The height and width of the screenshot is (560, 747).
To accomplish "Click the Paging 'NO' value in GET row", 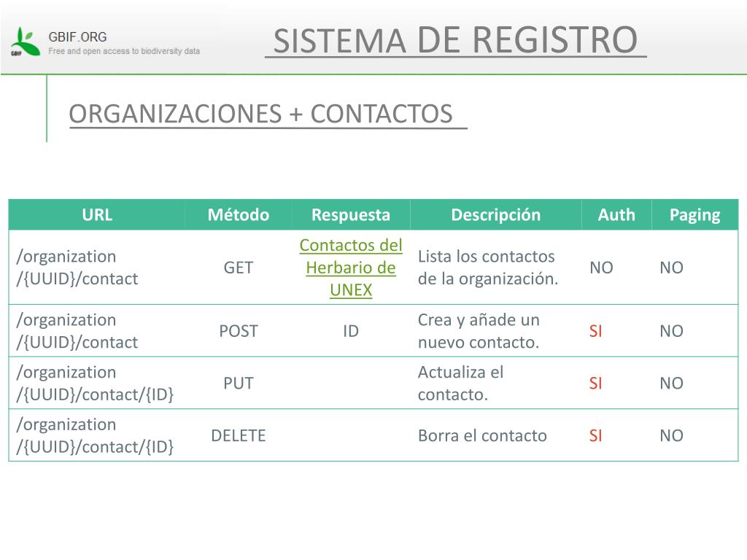I will click(x=671, y=268).
